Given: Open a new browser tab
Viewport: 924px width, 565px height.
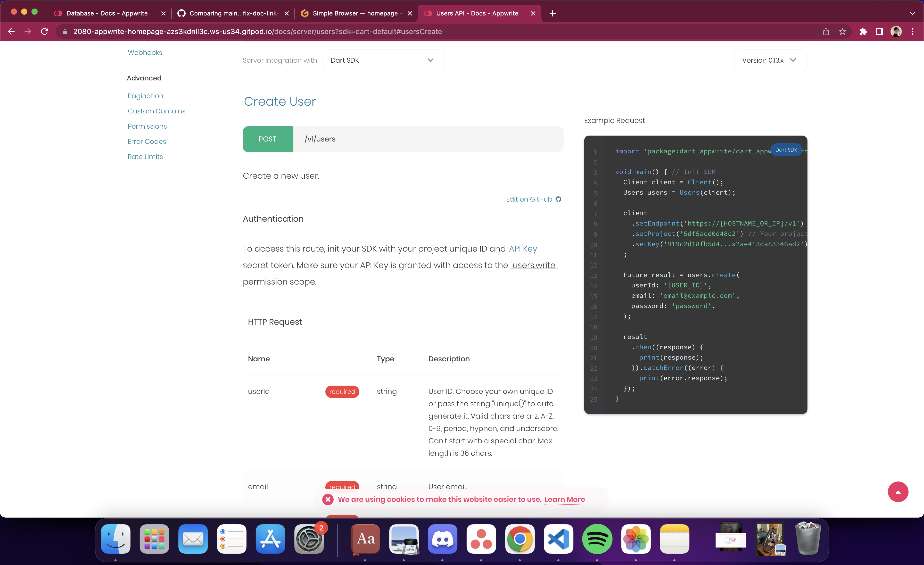Looking at the screenshot, I should click(552, 13).
